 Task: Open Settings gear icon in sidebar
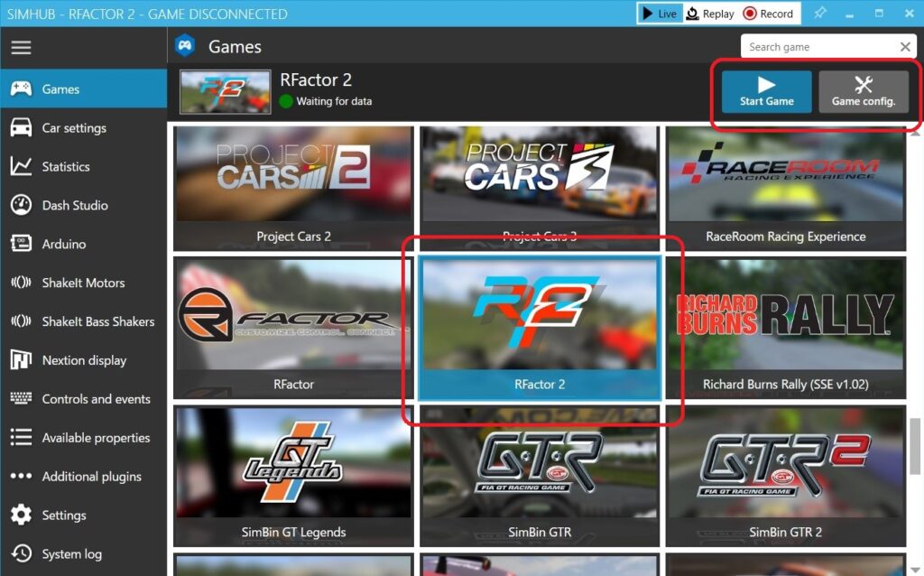click(x=21, y=516)
